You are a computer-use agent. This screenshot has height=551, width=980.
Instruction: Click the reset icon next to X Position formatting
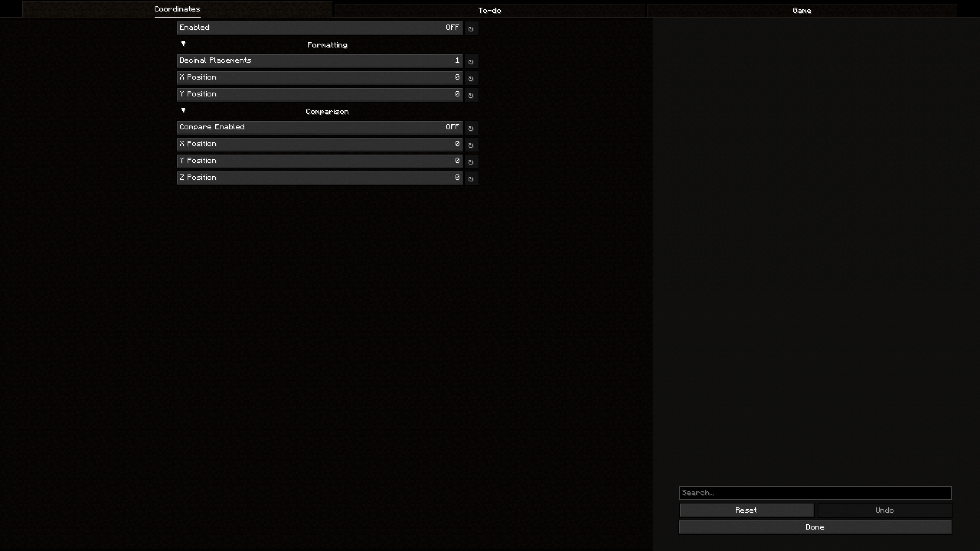point(470,77)
